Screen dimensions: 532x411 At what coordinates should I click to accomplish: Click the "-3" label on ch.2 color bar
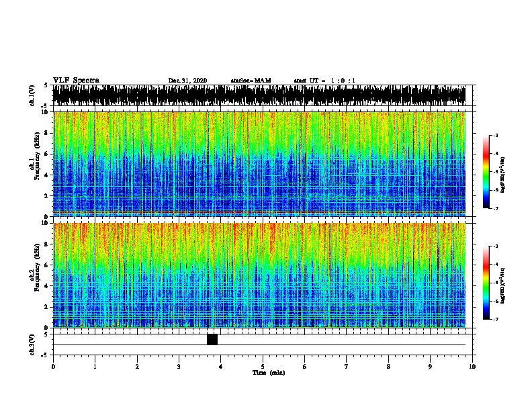[x=495, y=246]
